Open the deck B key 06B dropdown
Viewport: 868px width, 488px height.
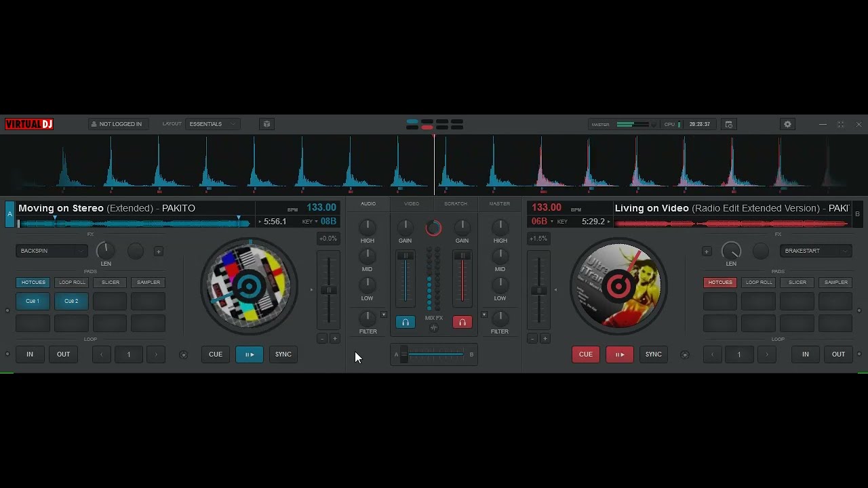(542, 222)
